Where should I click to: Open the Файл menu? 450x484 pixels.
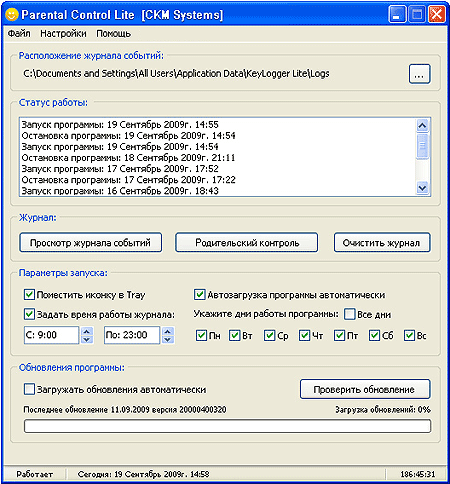point(19,34)
